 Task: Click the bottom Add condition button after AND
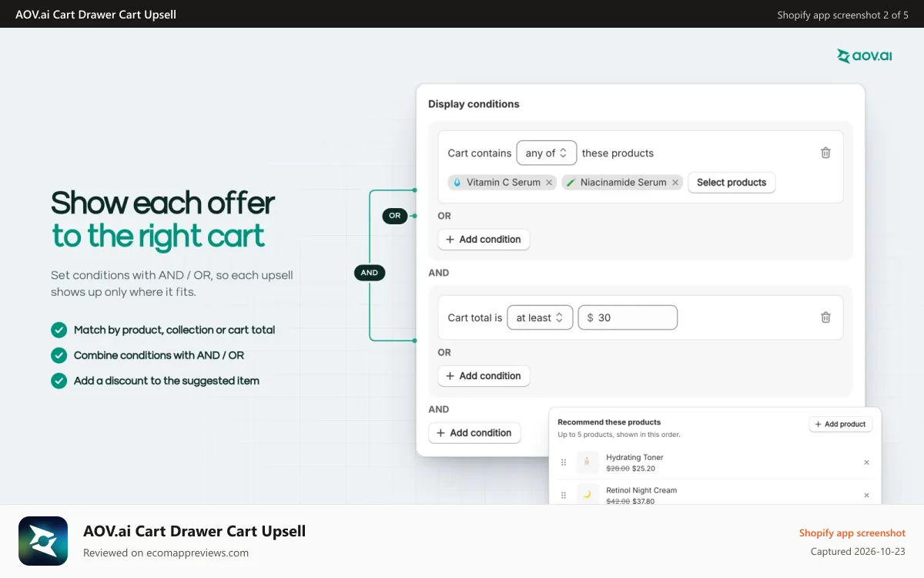(x=474, y=433)
